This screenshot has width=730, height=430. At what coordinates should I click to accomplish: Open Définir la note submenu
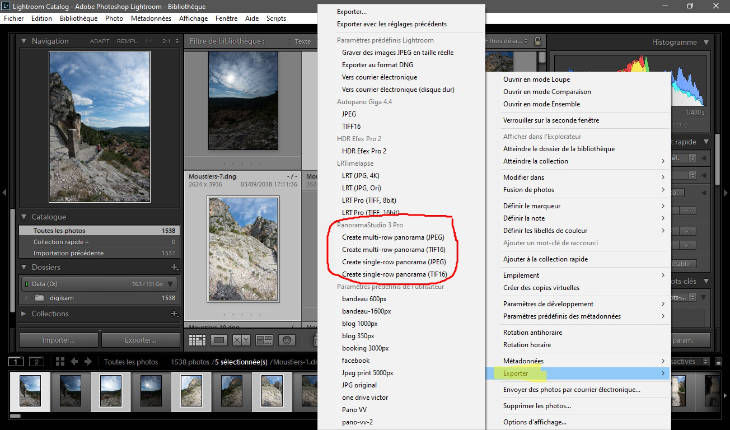click(577, 218)
